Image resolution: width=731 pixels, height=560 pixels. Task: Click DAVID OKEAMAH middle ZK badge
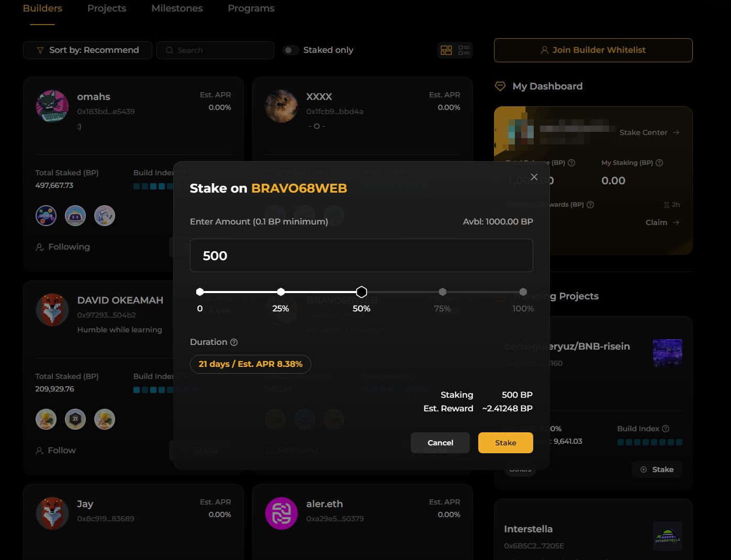tap(75, 419)
